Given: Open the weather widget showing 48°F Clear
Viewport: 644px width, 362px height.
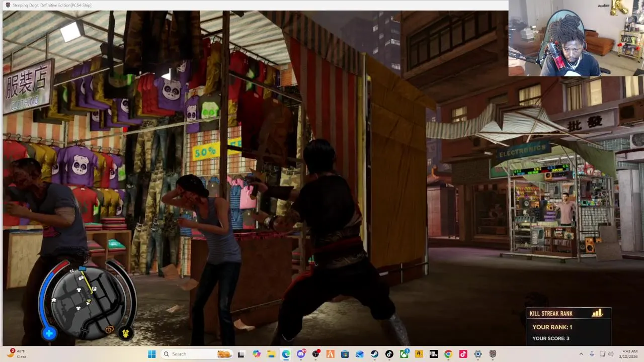Looking at the screenshot, I should tap(15, 354).
